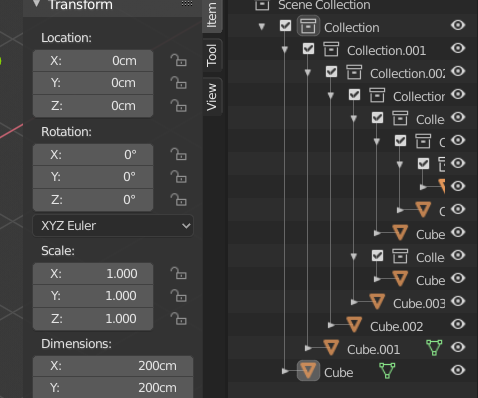Viewport: 478px width, 398px height.
Task: Uncheck the top Collection checkbox
Action: (285, 26)
